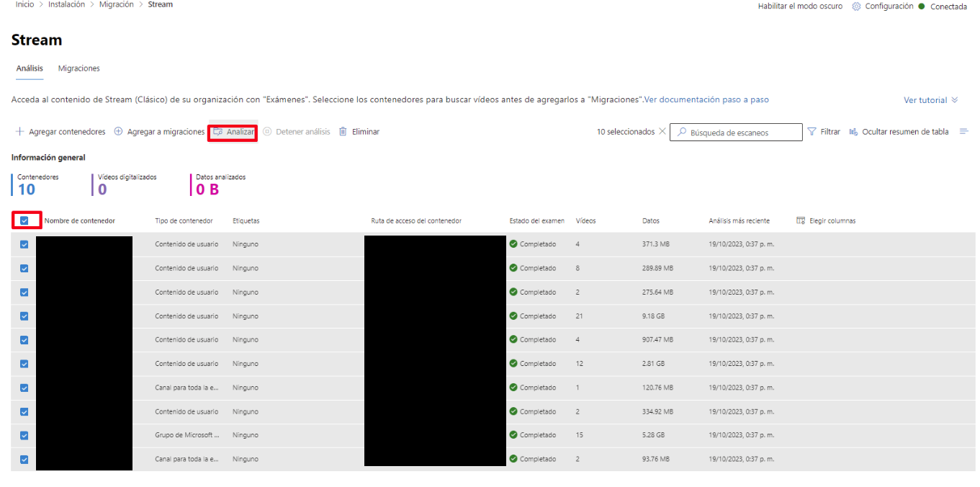Uncheck the first container row checkbox
The image size is (980, 487).
point(24,244)
